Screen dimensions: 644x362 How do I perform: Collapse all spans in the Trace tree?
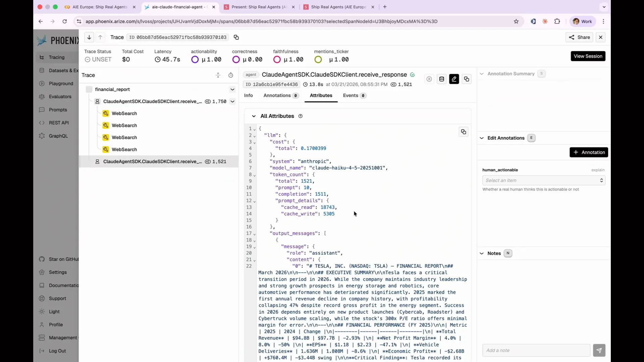(x=218, y=75)
